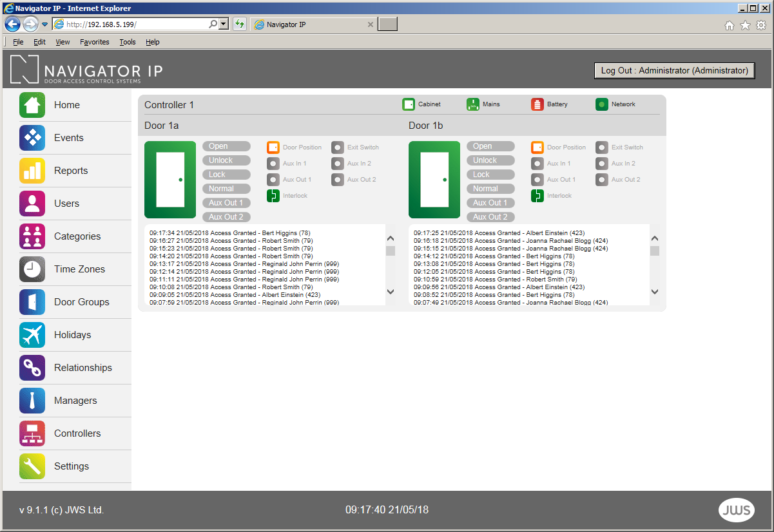
Task: Trigger Aux Out 2 button on Door 1b
Action: (x=490, y=217)
